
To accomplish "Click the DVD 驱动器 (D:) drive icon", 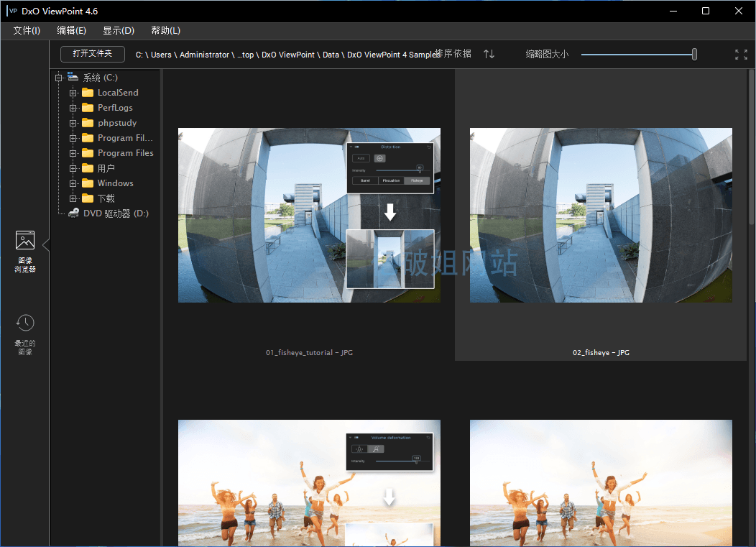I will [74, 213].
